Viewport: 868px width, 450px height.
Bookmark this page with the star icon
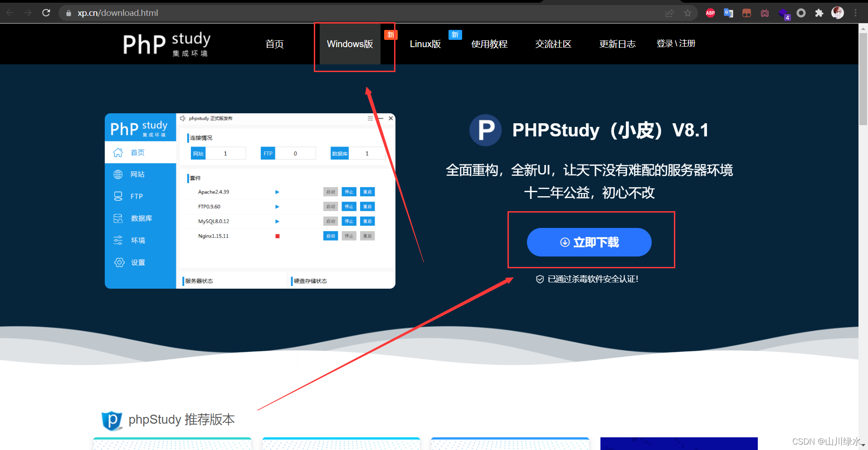(688, 13)
